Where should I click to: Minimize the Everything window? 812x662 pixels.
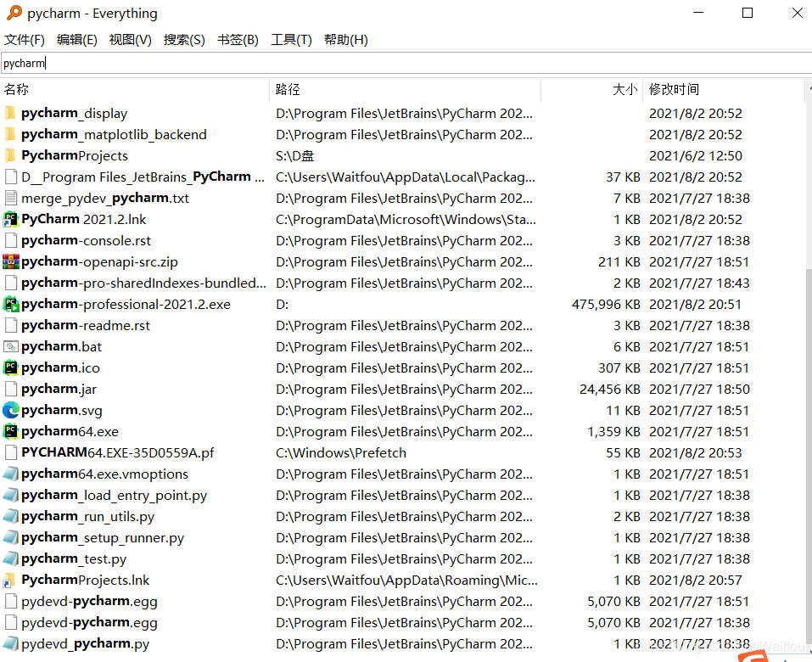point(698,13)
